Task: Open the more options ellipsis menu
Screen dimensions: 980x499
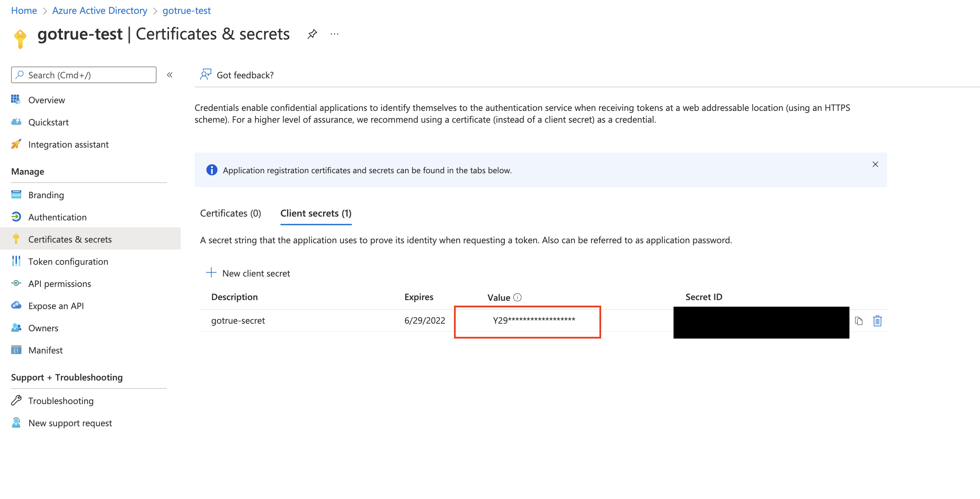Action: coord(334,34)
